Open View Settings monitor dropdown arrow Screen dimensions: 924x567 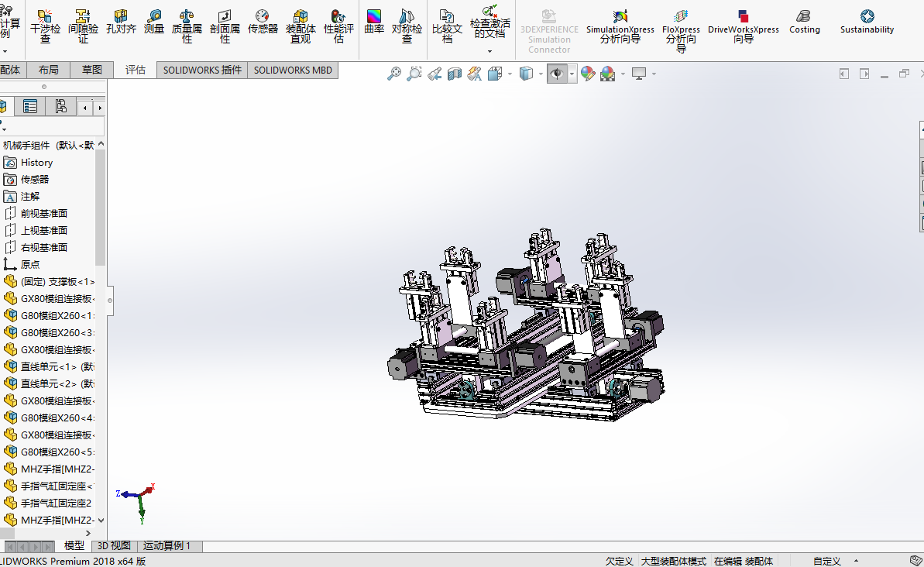(x=654, y=74)
